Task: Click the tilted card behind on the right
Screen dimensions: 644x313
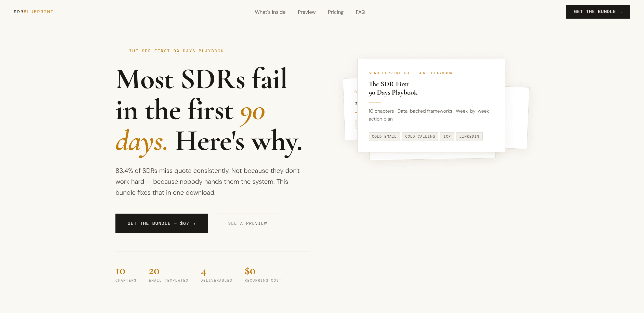Action: (x=517, y=118)
